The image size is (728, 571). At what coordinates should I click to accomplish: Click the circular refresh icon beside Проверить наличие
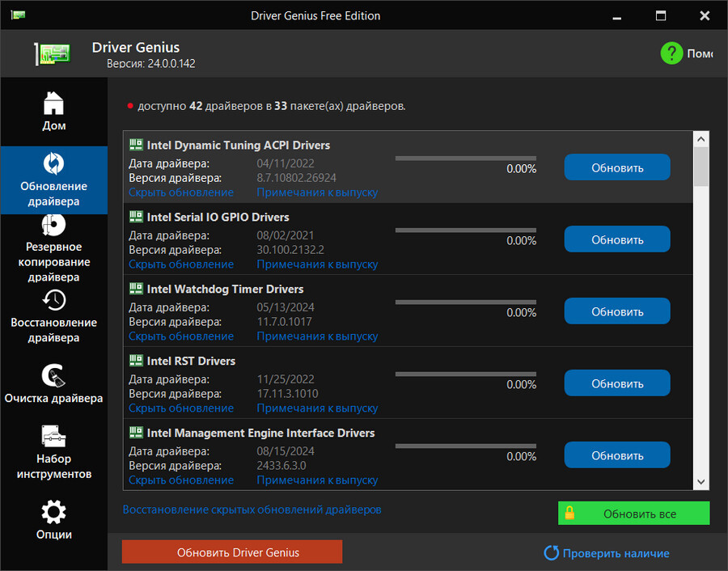click(x=551, y=552)
